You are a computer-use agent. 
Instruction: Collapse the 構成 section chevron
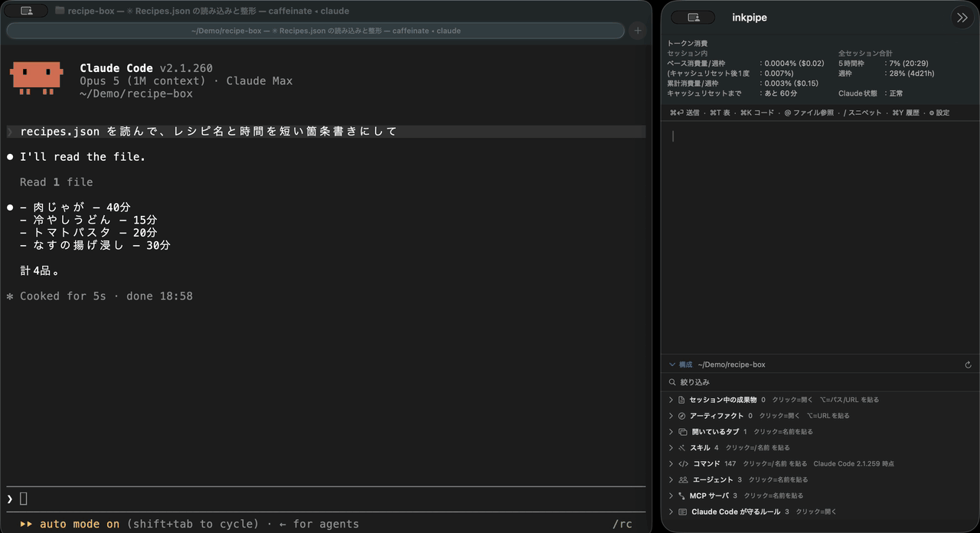(672, 365)
